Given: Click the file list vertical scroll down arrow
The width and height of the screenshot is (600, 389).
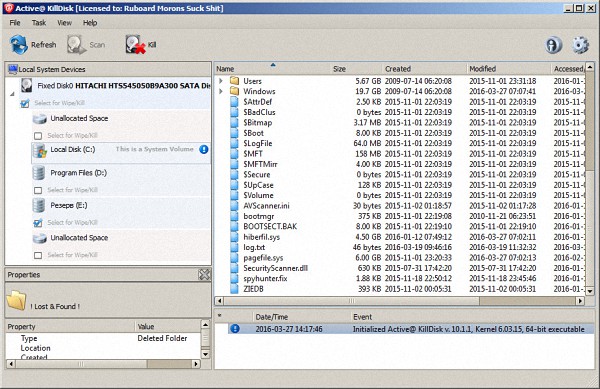Looking at the screenshot, I should [x=590, y=291].
